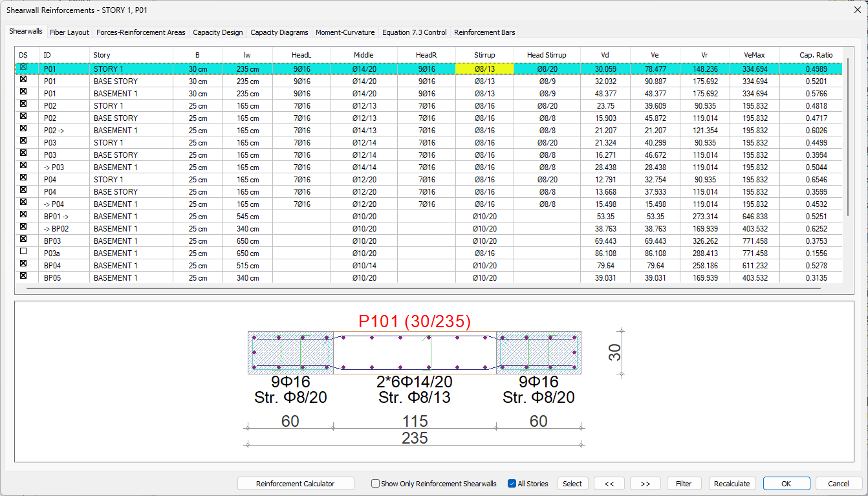868x496 pixels.
Task: Uncheck the All Stories checkbox
Action: [x=512, y=484]
